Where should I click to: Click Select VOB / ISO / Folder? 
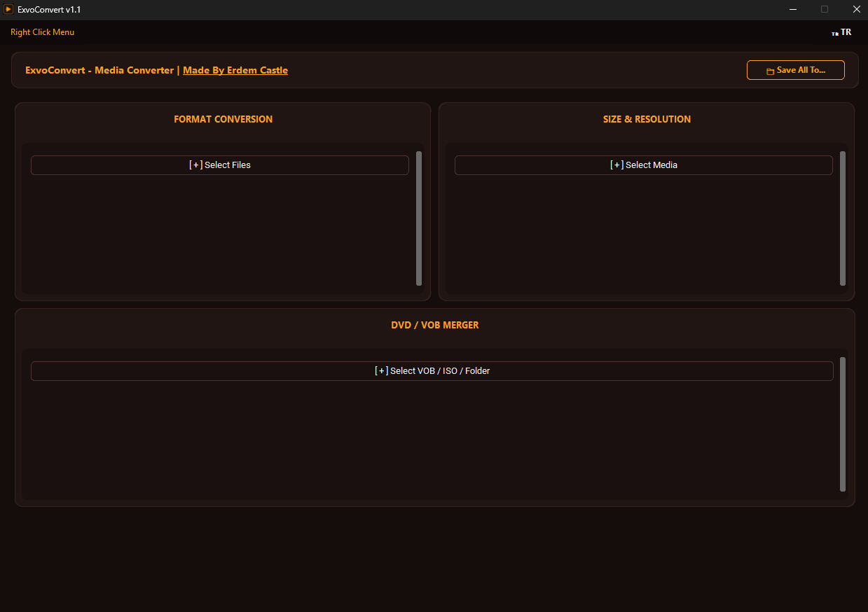point(432,371)
